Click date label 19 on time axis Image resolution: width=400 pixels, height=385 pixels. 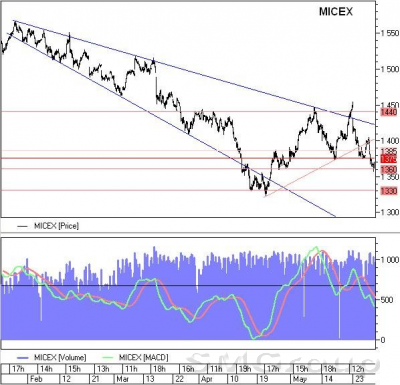click(264, 379)
